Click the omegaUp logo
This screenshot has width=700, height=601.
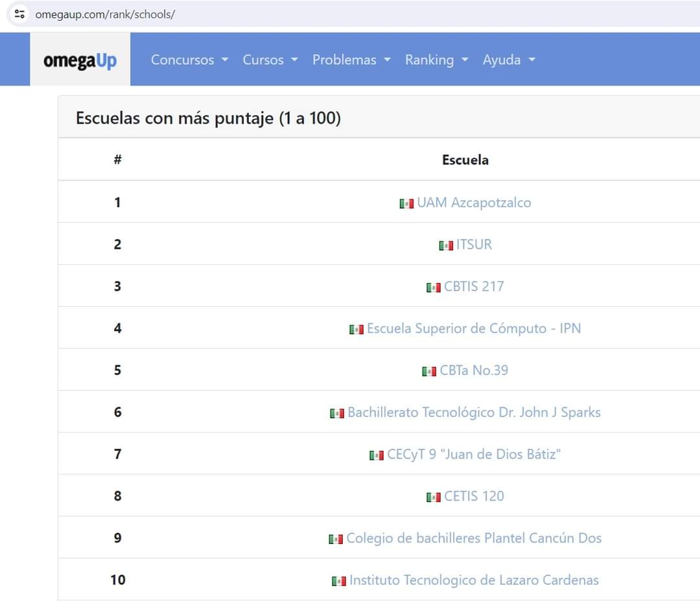tap(80, 60)
